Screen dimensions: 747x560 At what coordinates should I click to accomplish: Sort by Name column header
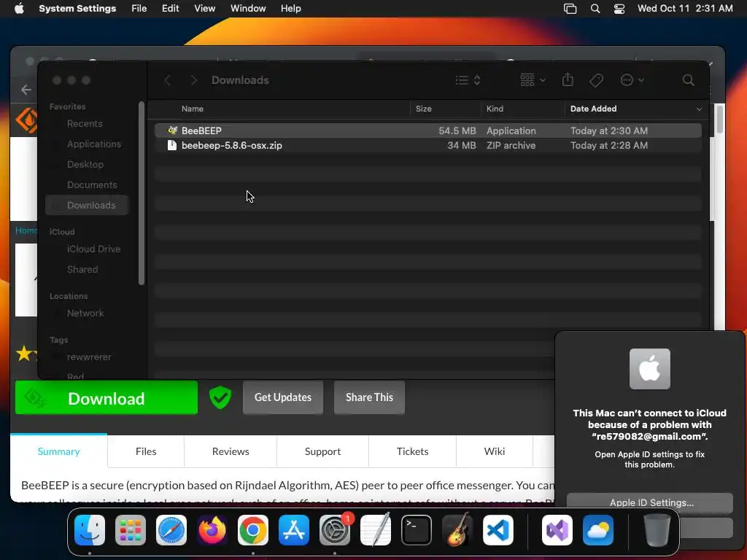[192, 109]
